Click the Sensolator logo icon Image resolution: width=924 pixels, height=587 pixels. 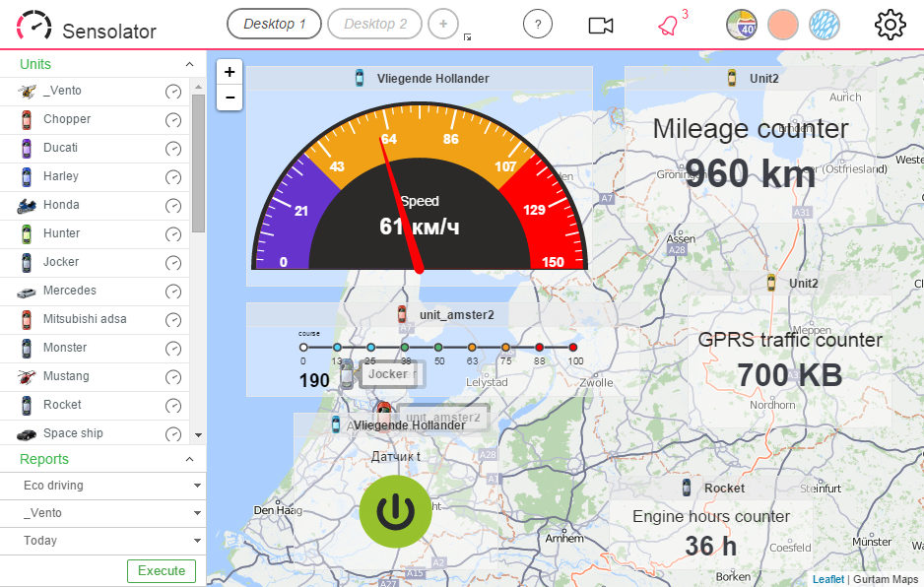coord(33,26)
